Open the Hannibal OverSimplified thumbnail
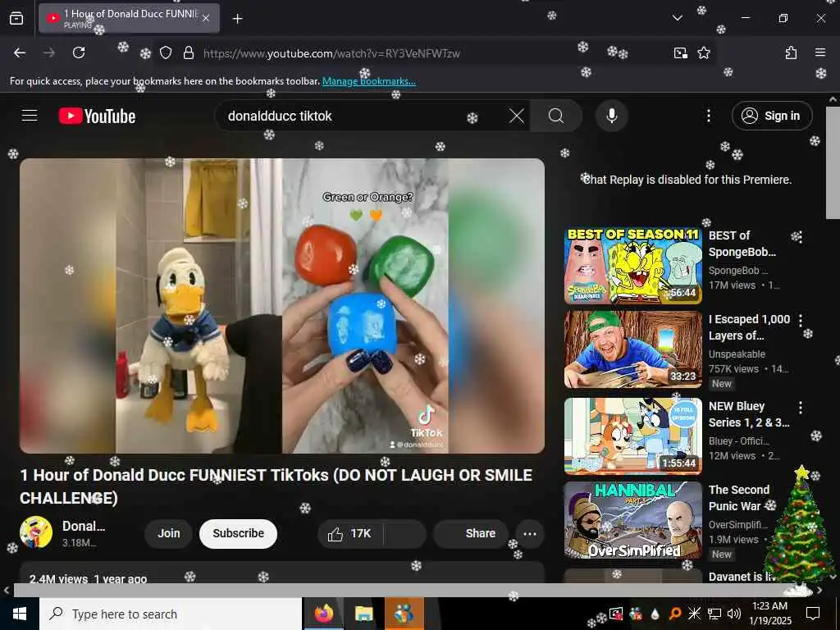This screenshot has height=630, width=840. pyautogui.click(x=632, y=520)
